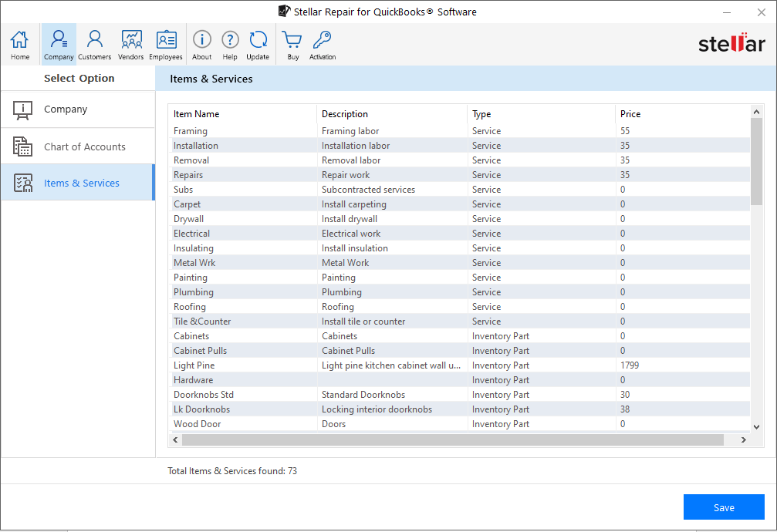Select the Repairs item name
The height and width of the screenshot is (532, 777).
(188, 175)
